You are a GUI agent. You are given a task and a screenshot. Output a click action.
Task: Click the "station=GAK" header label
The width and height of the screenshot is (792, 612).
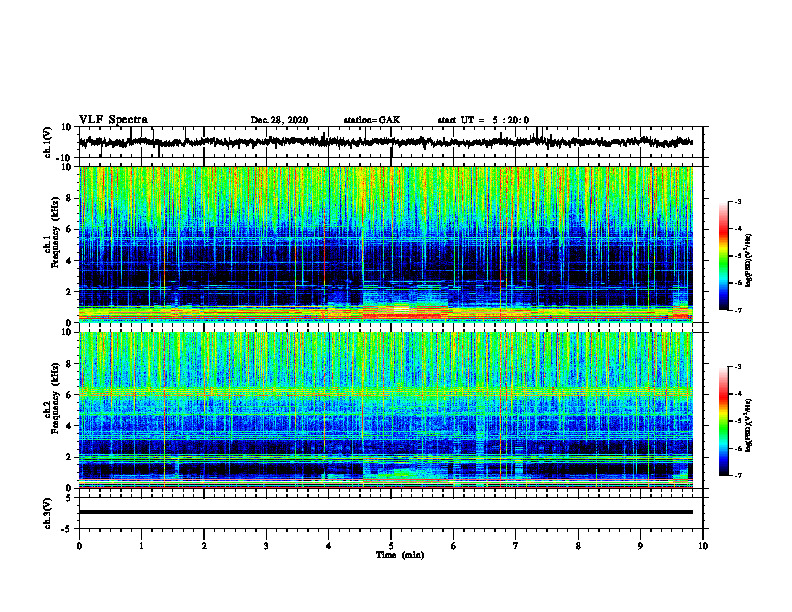[372, 120]
